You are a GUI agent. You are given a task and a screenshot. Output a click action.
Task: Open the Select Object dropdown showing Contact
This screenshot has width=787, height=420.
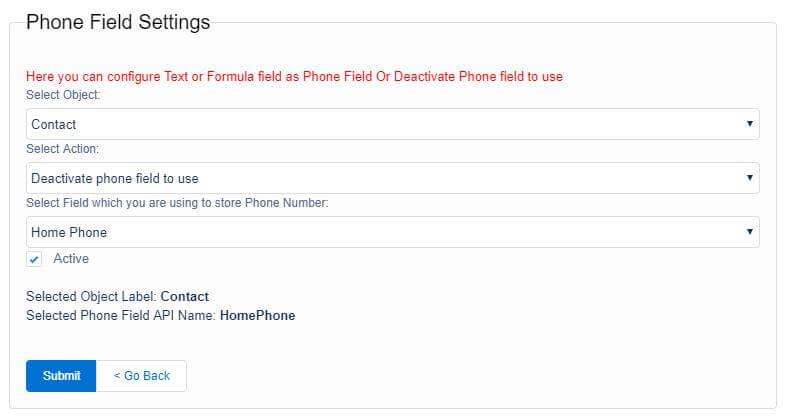tap(392, 124)
